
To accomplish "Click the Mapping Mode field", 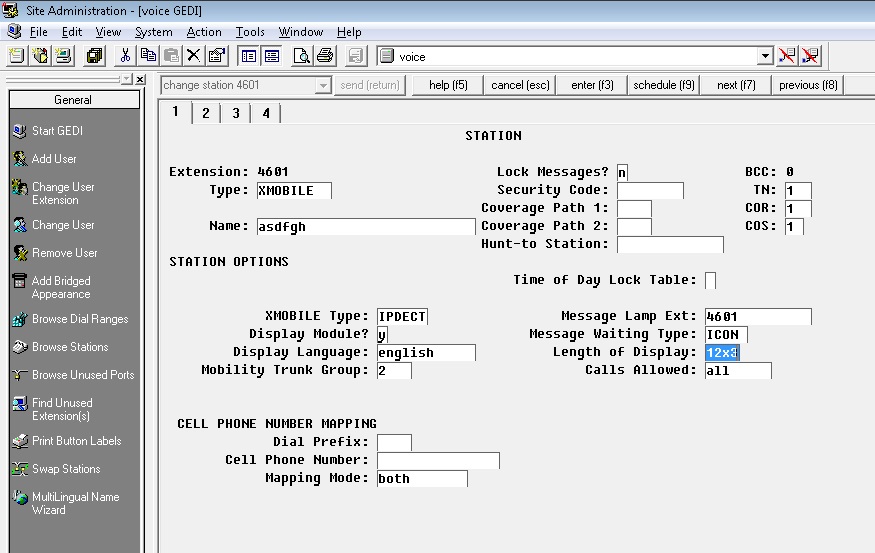I will pos(422,478).
